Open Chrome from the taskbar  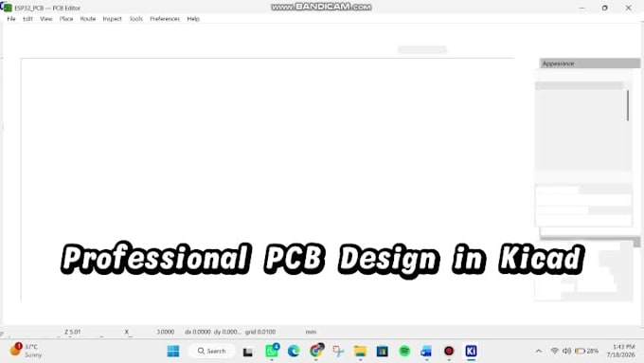316,351
